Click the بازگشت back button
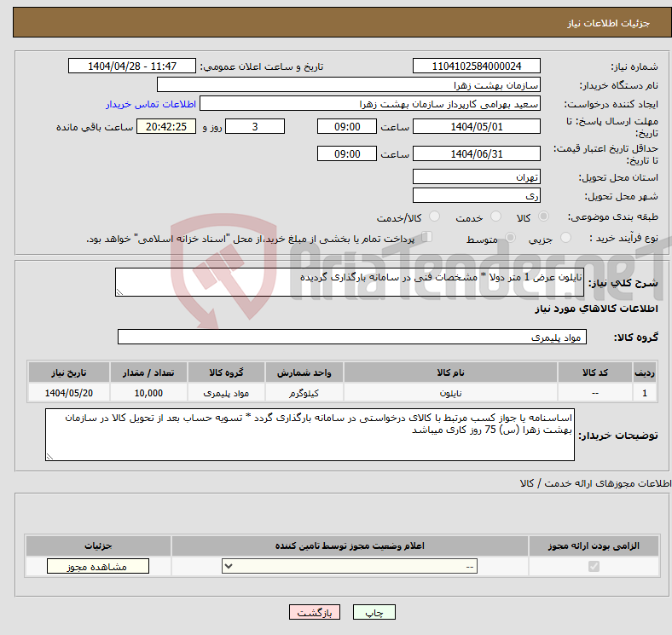The image size is (672, 635). (315, 613)
